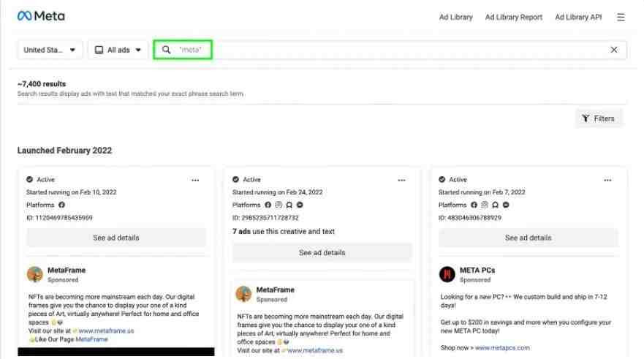
Task: Click the Audience Network icon on Feb 24 ad
Action: 289,205
